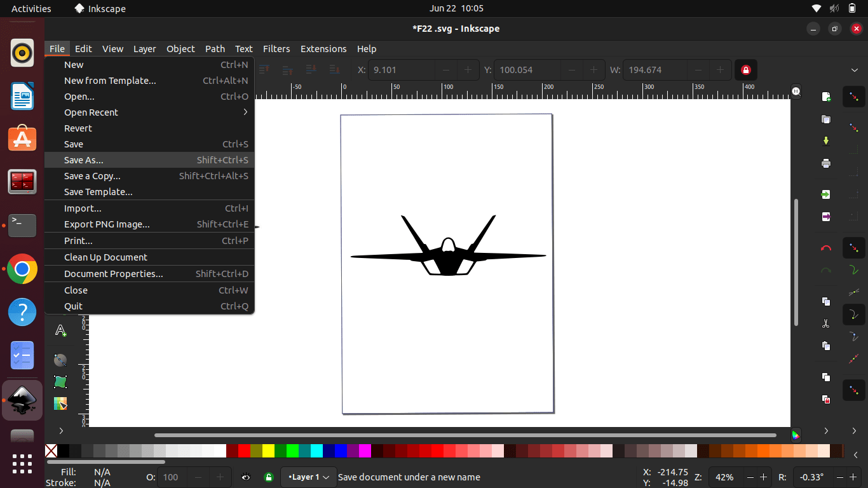Click the scissors Cut icon
The height and width of the screenshot is (488, 868).
(x=825, y=323)
